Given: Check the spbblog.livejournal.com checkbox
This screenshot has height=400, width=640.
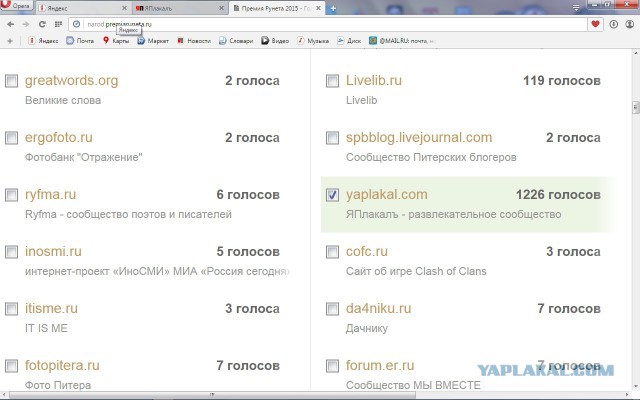Looking at the screenshot, I should (x=332, y=138).
